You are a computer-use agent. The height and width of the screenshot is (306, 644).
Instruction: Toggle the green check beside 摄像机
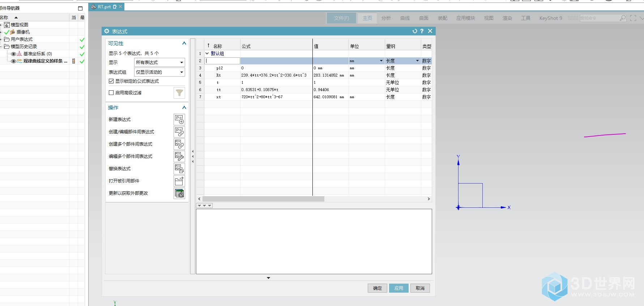7,32
